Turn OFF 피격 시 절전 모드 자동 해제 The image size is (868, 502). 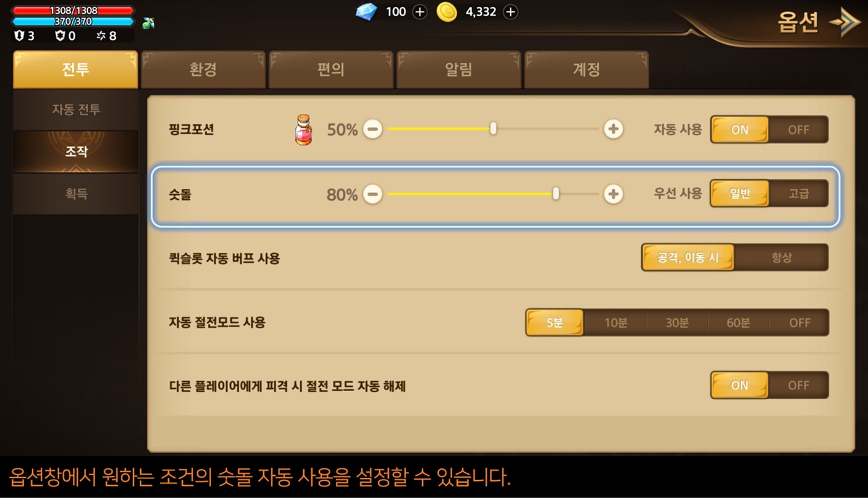pyautogui.click(x=798, y=386)
